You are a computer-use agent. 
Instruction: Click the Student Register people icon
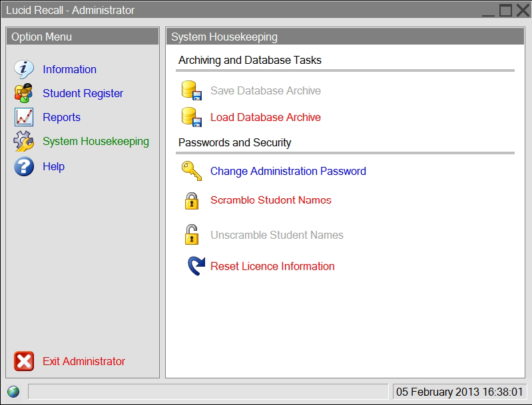(23, 93)
